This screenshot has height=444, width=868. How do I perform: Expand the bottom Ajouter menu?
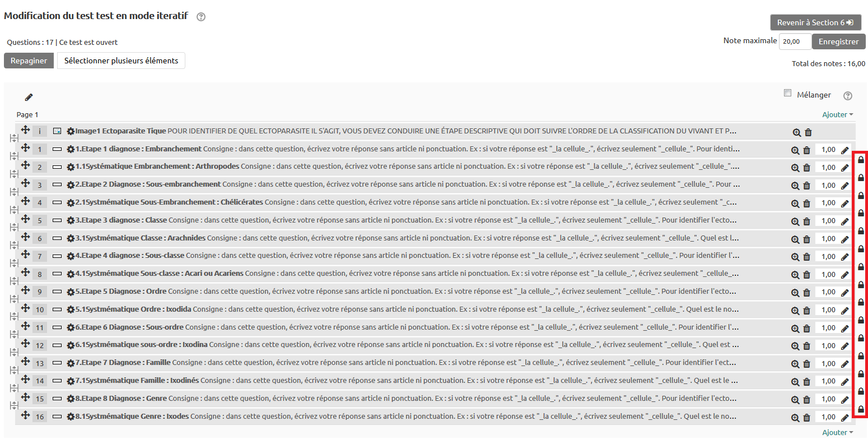point(837,432)
